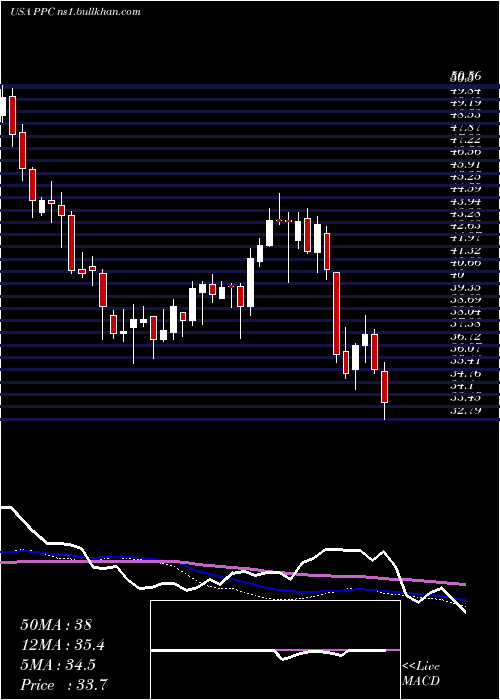Click the 5MA : 34.5 readout
Screen dimensions: 500x700
(58, 665)
